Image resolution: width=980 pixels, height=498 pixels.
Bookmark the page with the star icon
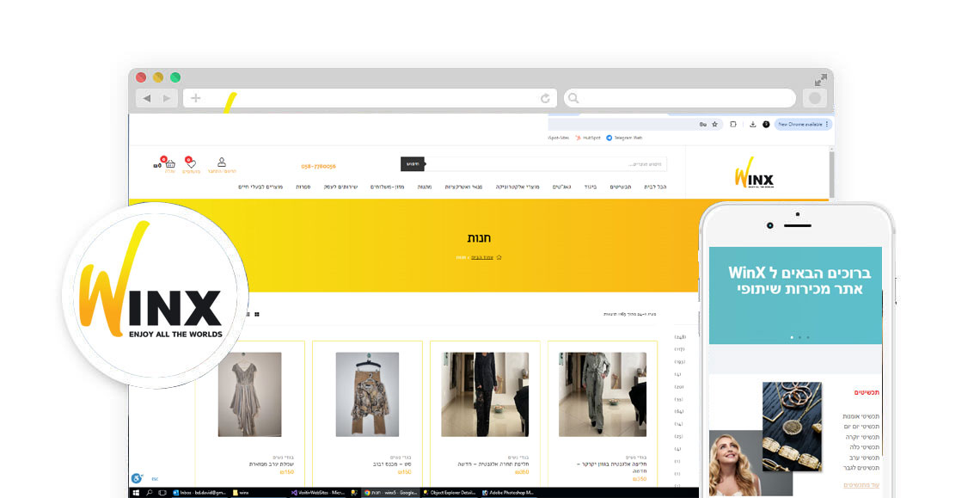coord(715,125)
